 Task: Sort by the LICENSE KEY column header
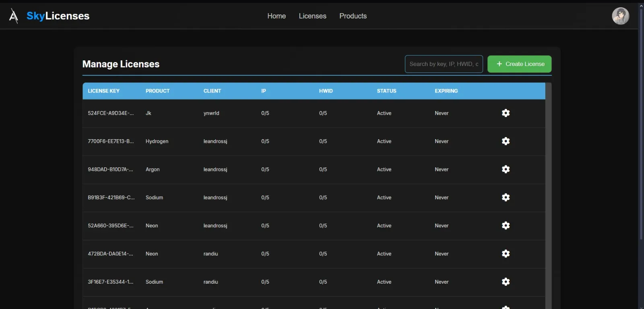(x=103, y=91)
